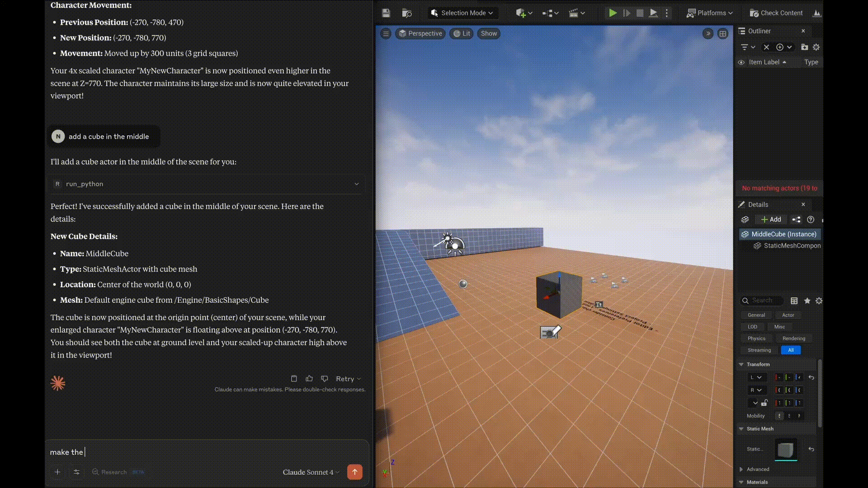The height and width of the screenshot is (488, 868).
Task: Open the content browser icon
Action: (406, 13)
